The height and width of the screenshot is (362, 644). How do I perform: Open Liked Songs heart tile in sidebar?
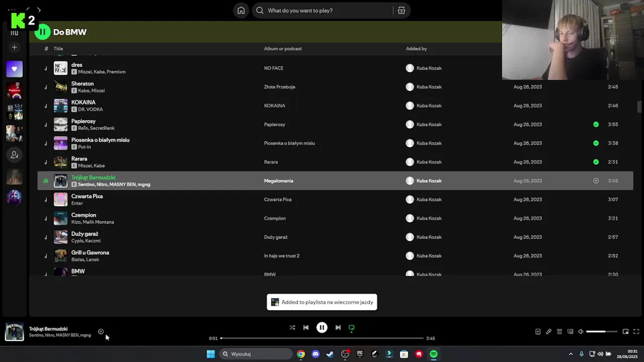pos(14,69)
